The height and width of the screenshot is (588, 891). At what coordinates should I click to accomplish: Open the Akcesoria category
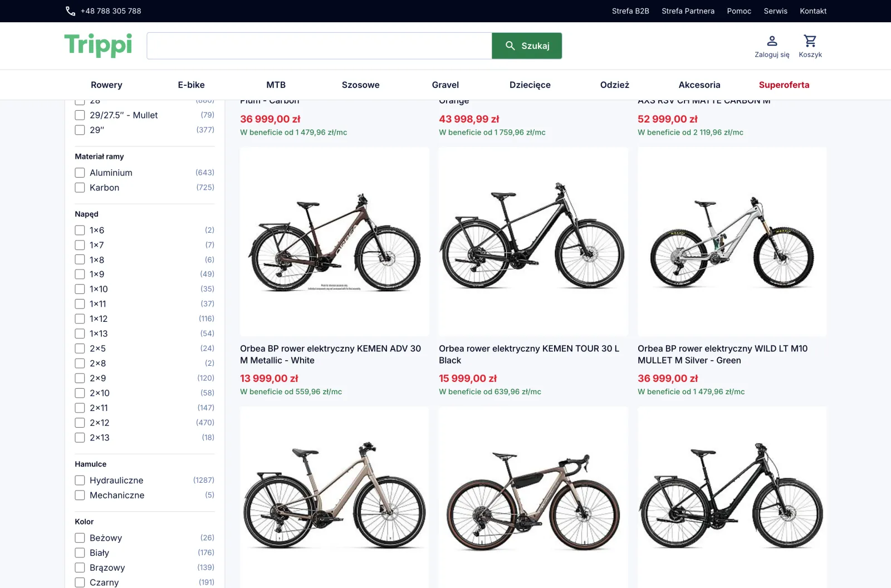coord(699,85)
